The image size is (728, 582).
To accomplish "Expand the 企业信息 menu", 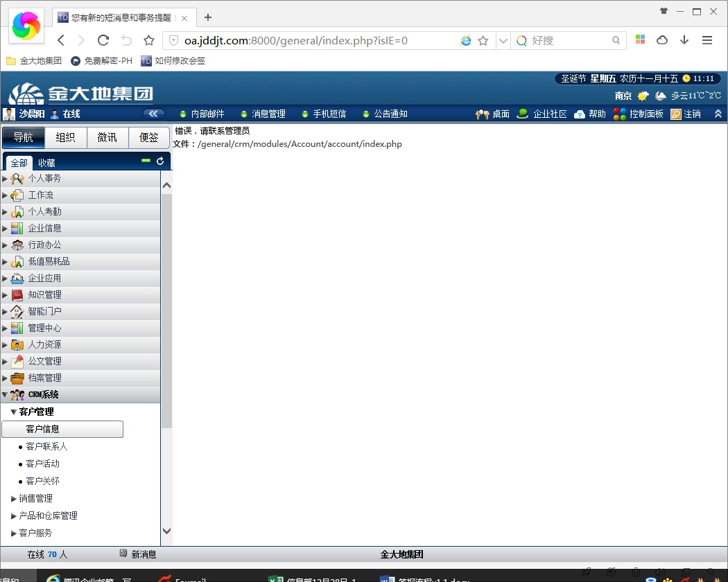I will [x=81, y=229].
